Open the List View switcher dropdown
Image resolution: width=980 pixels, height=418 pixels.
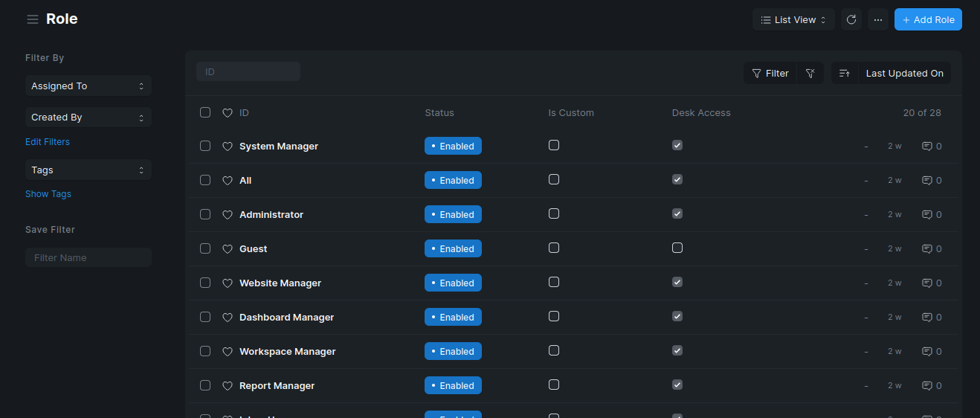tap(793, 20)
